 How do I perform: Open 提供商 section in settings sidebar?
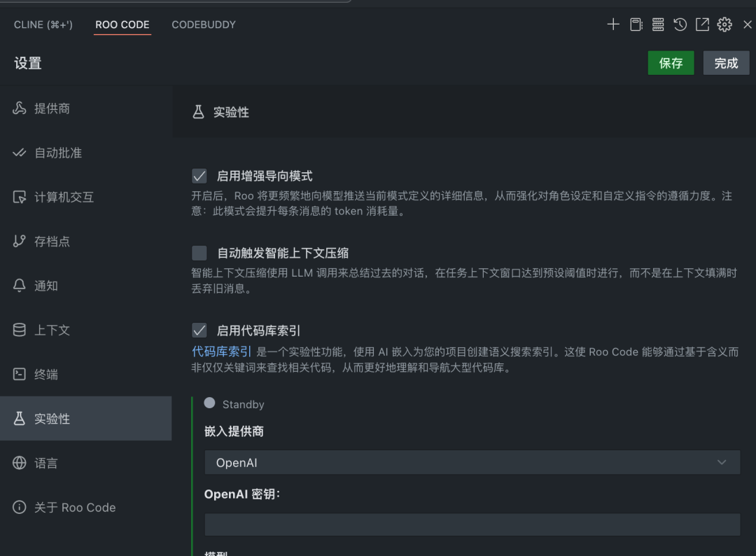(50, 109)
